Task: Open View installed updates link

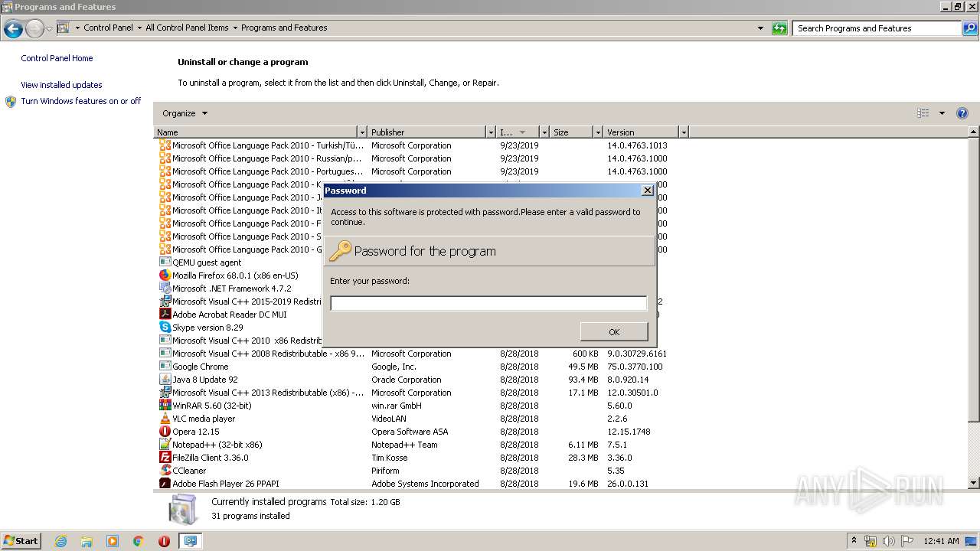Action: click(61, 85)
